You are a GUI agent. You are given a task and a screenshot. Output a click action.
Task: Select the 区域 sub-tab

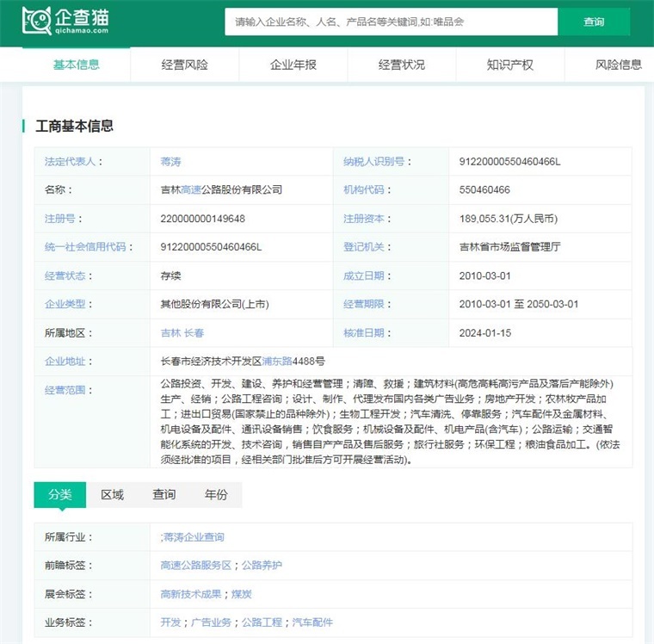[x=112, y=494]
